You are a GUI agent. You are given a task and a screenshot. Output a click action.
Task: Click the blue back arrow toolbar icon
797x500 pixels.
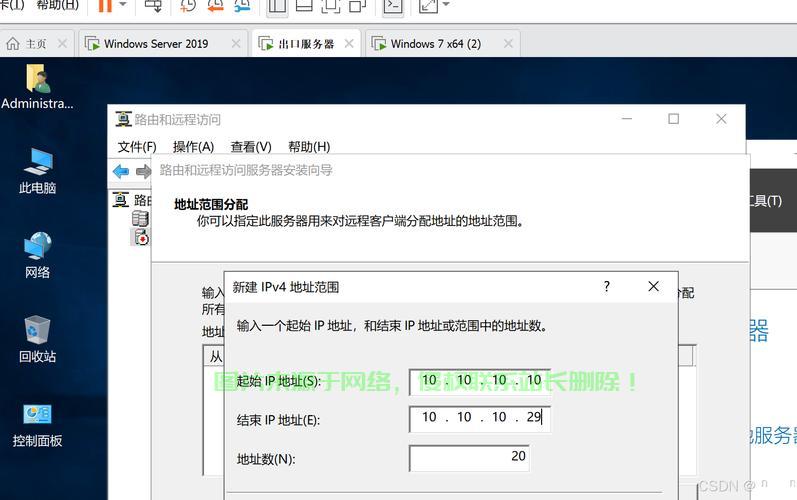pos(121,171)
